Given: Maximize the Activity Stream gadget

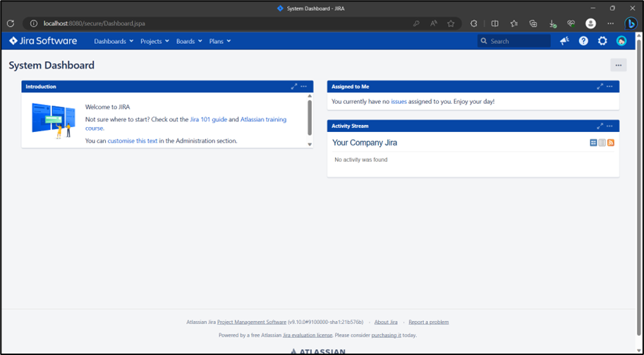Looking at the screenshot, I should [600, 126].
